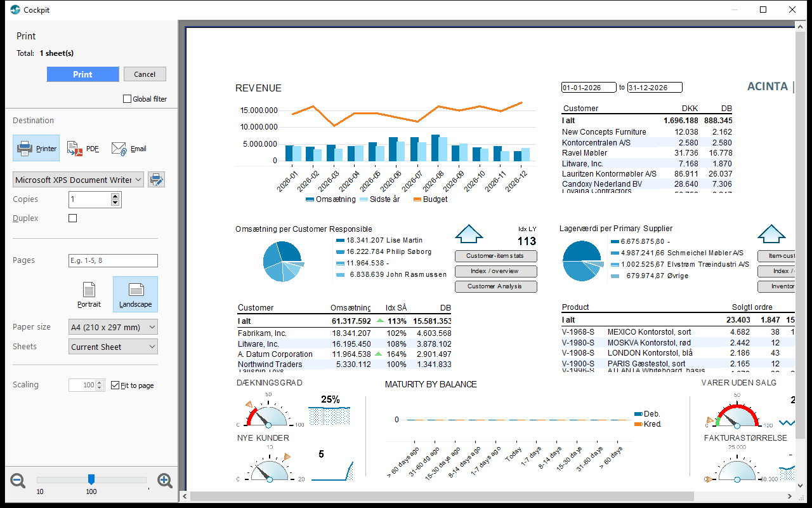Click the start date field 01-01-2026
812x508 pixels.
(589, 88)
